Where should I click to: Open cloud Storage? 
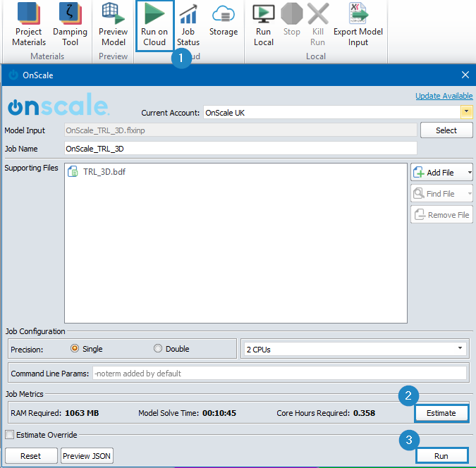click(224, 20)
